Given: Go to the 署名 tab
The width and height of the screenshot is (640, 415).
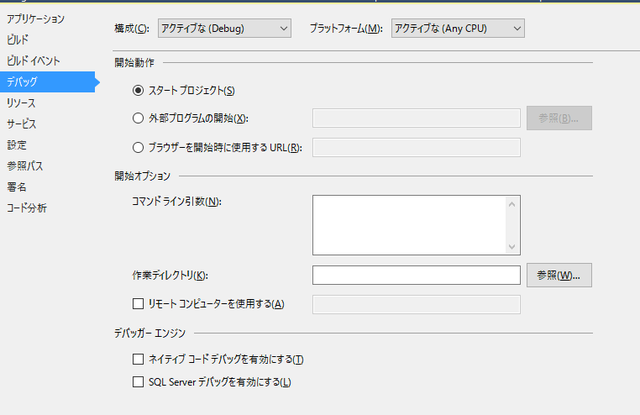Looking at the screenshot, I should click(x=17, y=187).
